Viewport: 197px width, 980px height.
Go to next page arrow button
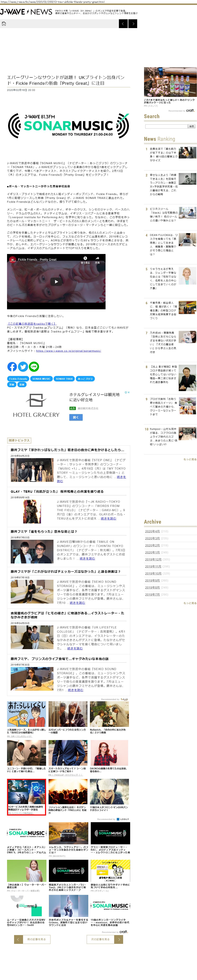point(133,24)
